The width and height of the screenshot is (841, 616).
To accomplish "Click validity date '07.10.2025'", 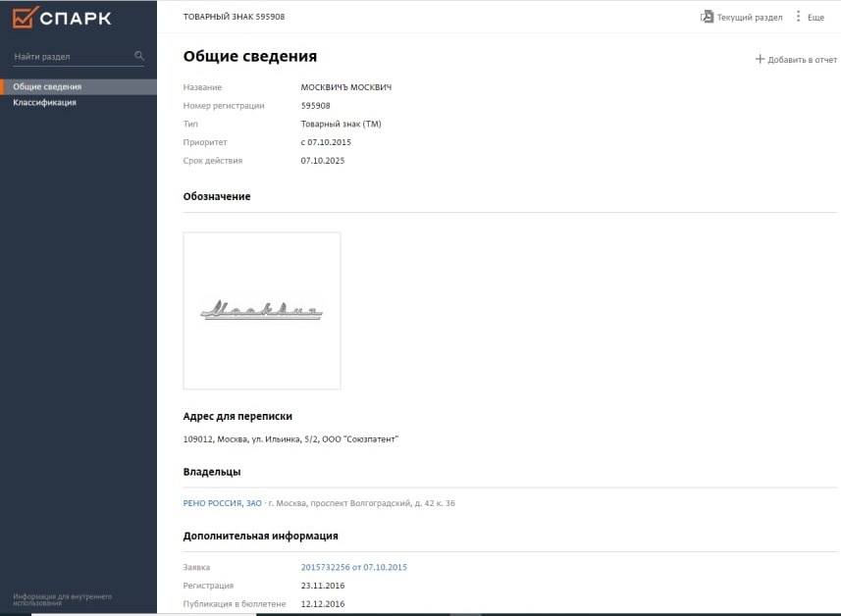I will [x=322, y=160].
